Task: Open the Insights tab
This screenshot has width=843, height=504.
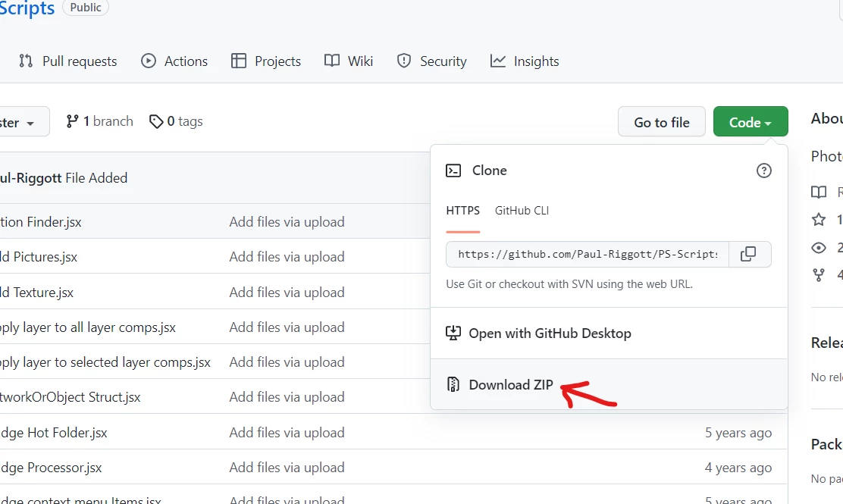Action: (525, 61)
